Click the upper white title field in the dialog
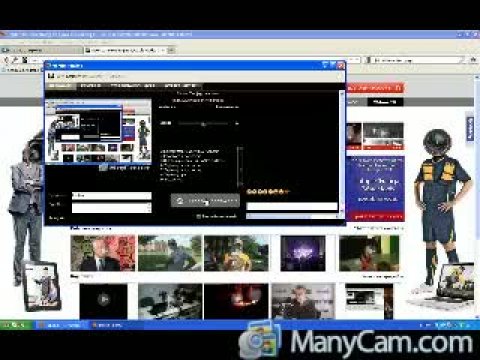Image resolution: width=480 pixels, height=360 pixels. (x=112, y=196)
